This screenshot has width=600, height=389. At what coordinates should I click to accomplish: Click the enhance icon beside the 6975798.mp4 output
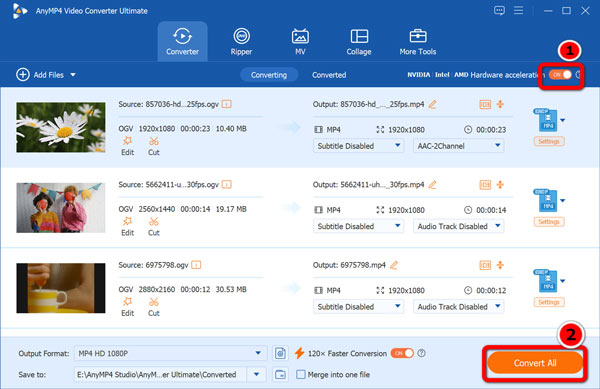[x=500, y=265]
